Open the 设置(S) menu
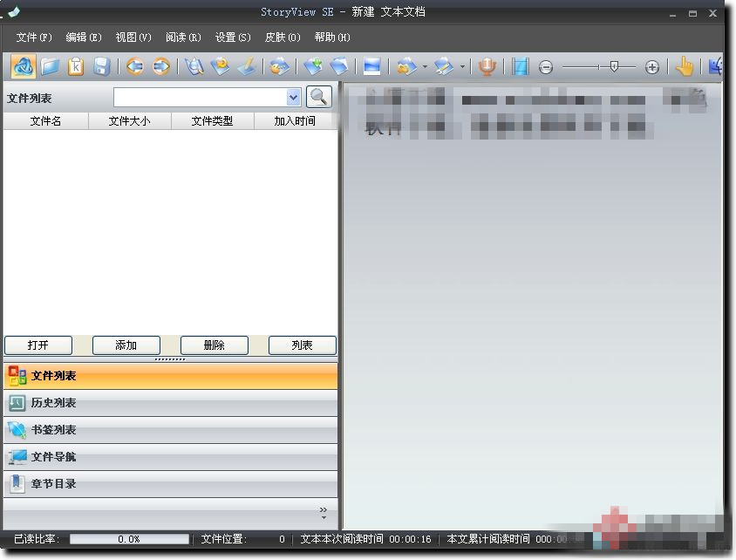Screen dimensions: 736x560 tap(233, 38)
